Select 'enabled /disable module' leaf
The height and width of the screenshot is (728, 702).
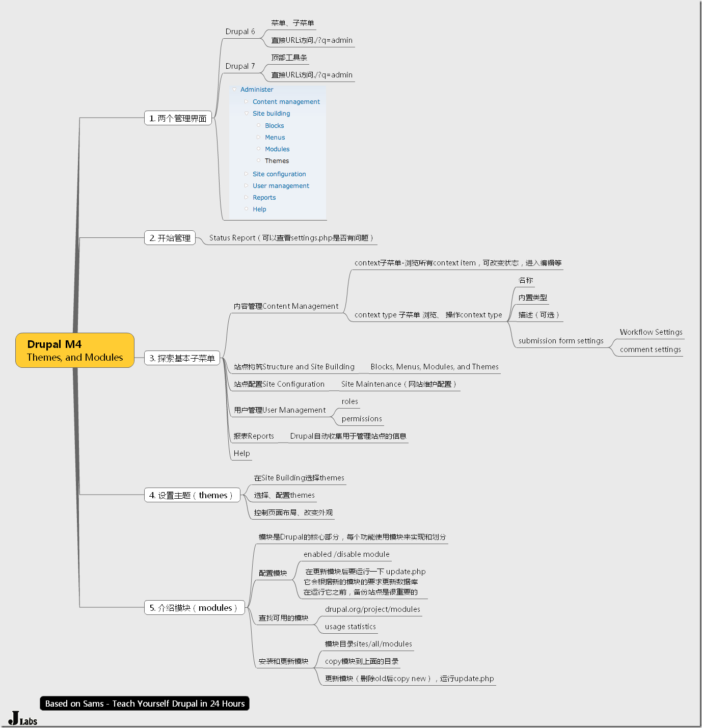346,554
